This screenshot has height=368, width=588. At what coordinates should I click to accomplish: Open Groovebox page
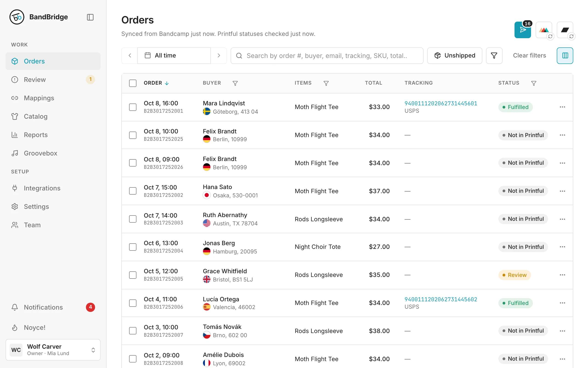point(53,153)
